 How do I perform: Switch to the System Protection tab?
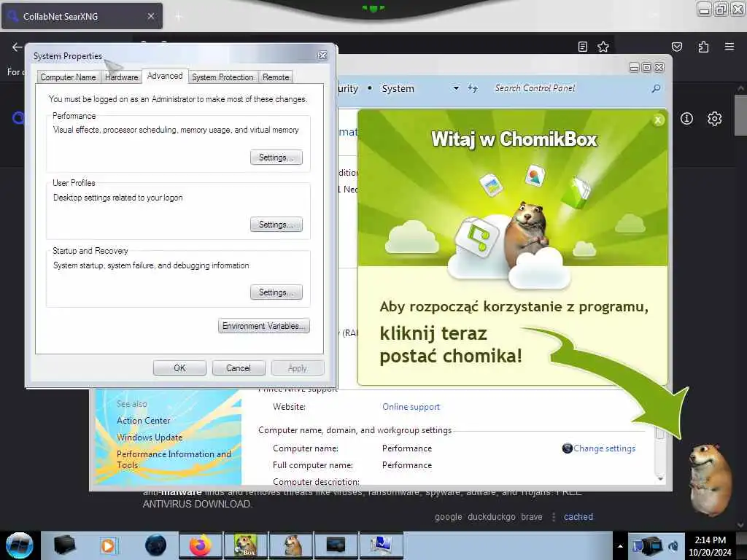(x=222, y=77)
